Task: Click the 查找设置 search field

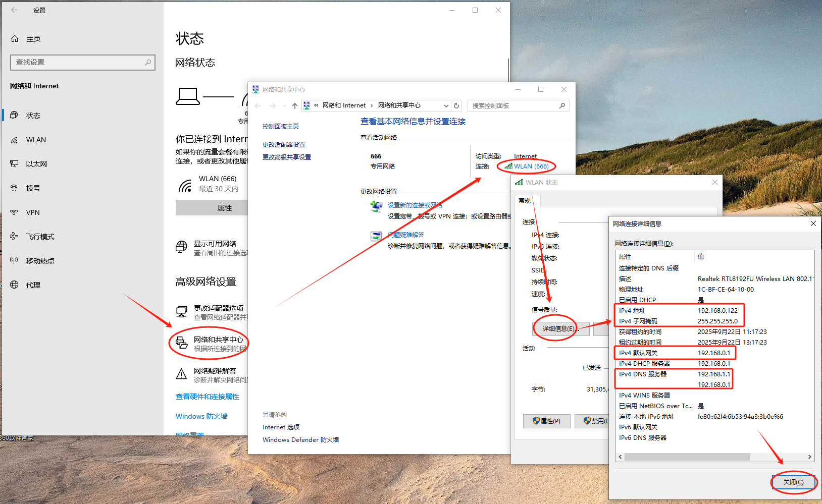Action: 78,62
